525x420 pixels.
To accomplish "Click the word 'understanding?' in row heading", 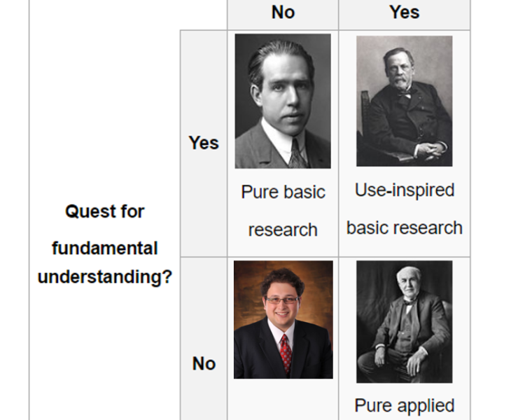I will point(104,276).
